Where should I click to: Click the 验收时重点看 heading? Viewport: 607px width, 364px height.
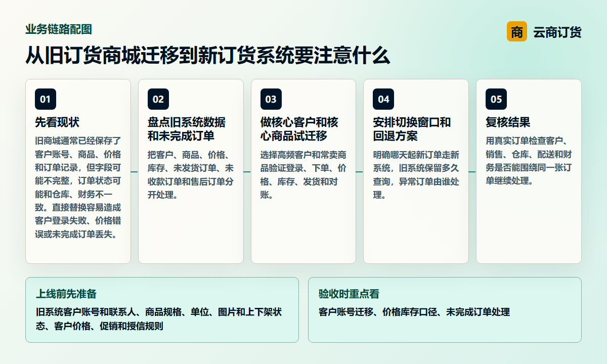[349, 294]
